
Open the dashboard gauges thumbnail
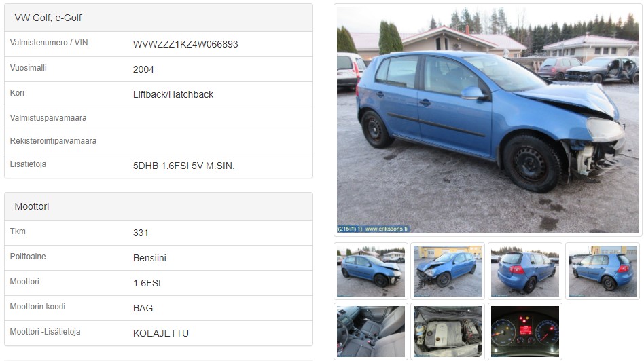click(x=525, y=331)
